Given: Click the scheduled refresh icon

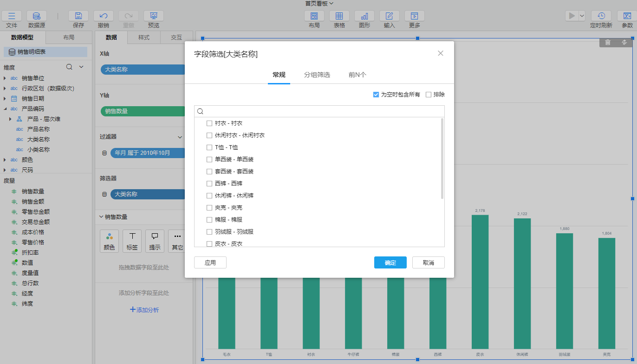Looking at the screenshot, I should click(x=601, y=16).
